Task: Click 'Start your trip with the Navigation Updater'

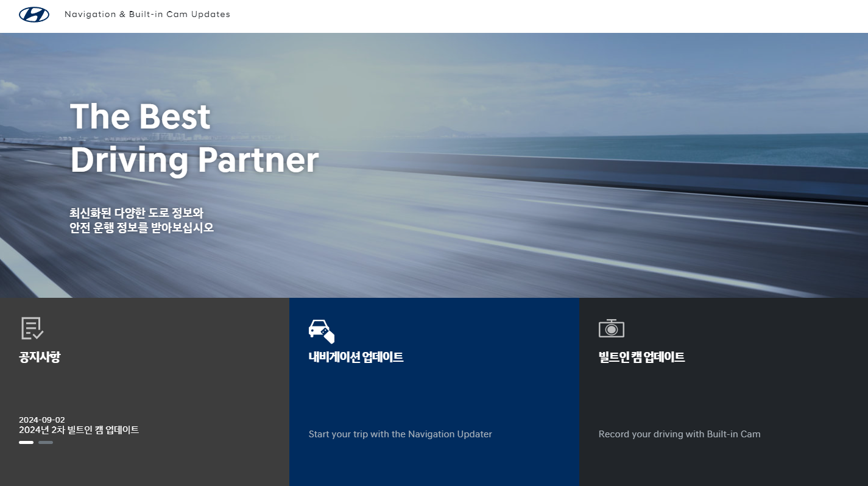Action: tap(400, 434)
